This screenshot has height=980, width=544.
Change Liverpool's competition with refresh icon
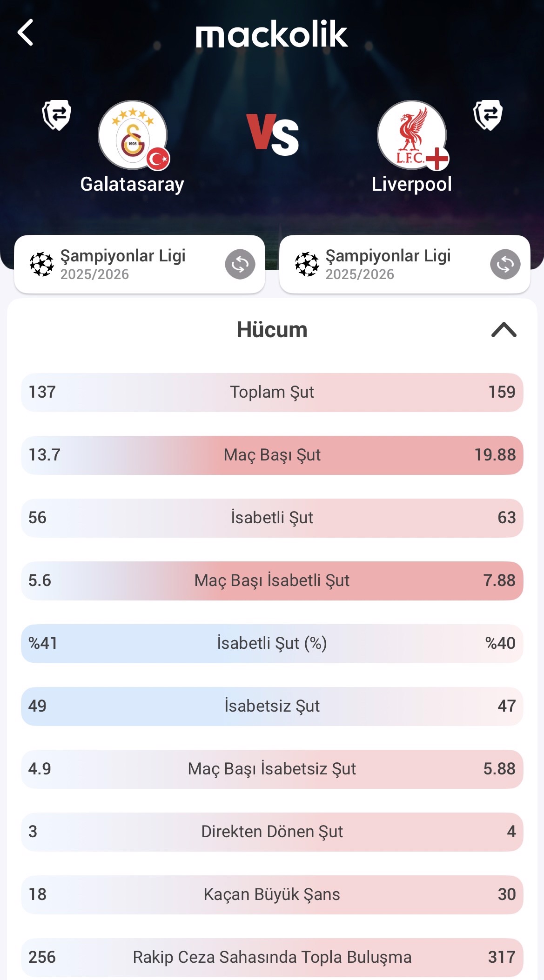pos(505,264)
